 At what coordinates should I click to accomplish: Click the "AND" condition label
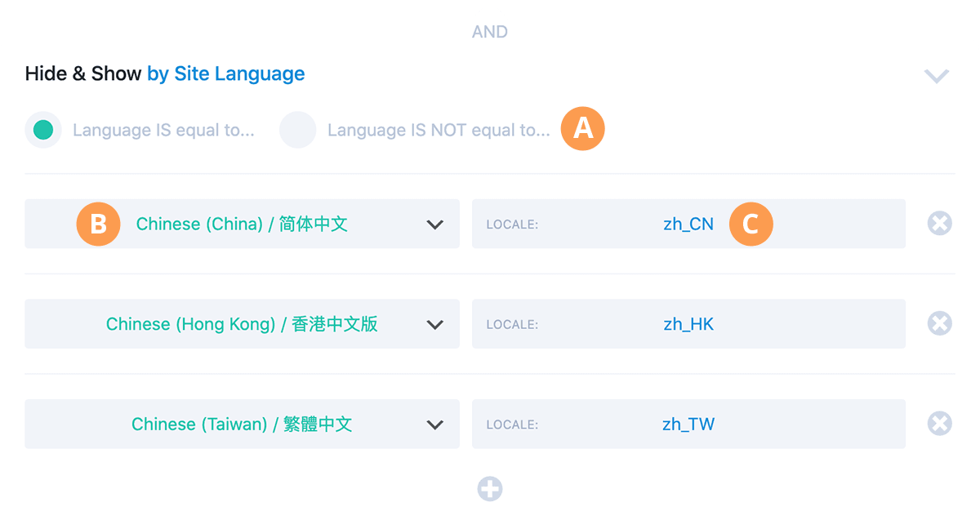(490, 32)
